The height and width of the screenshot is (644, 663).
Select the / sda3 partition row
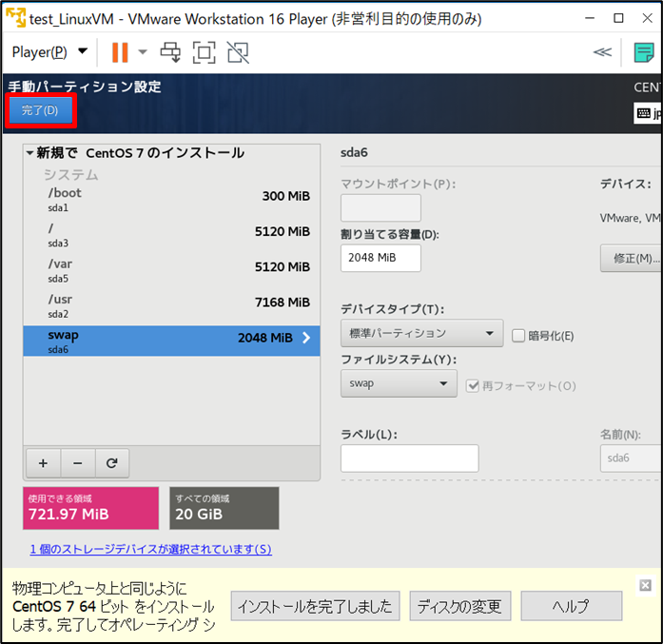tap(171, 235)
